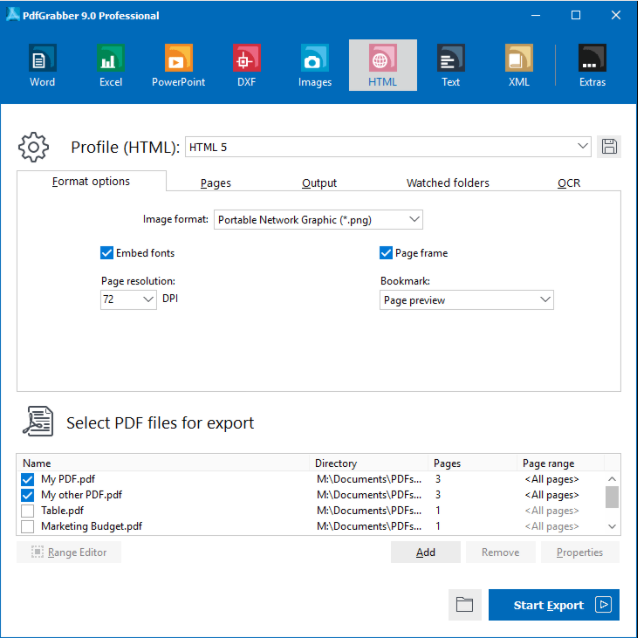Open the Range Editor

(x=69, y=552)
